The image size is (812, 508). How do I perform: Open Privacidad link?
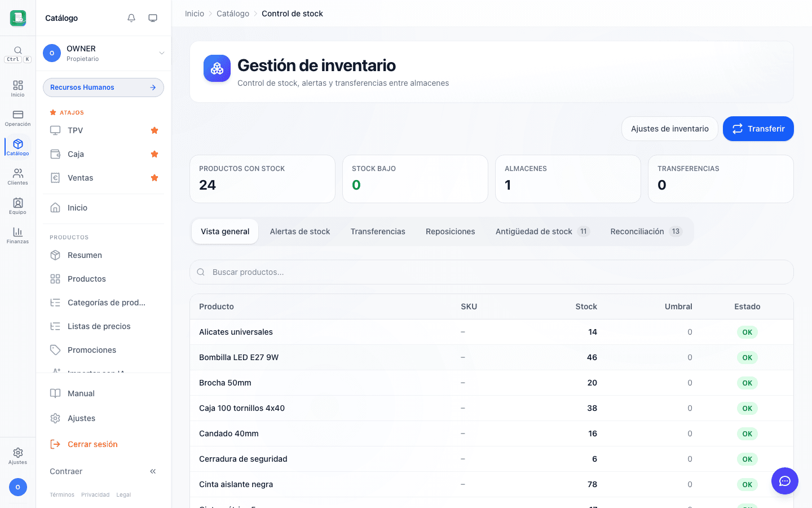coord(95,495)
